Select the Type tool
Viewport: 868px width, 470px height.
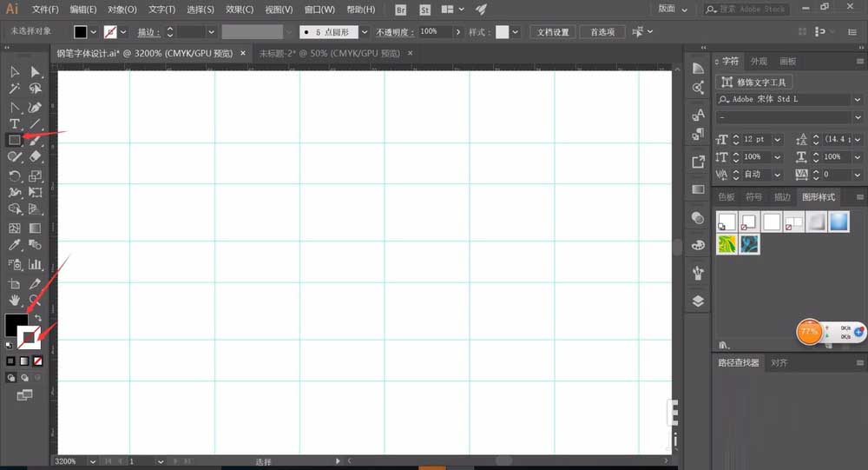(15, 123)
